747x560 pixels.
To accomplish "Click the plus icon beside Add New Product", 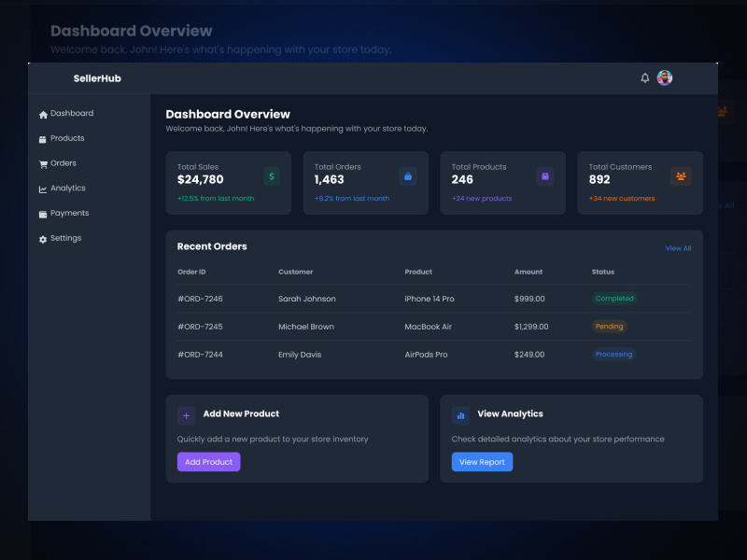I will 186,415.
